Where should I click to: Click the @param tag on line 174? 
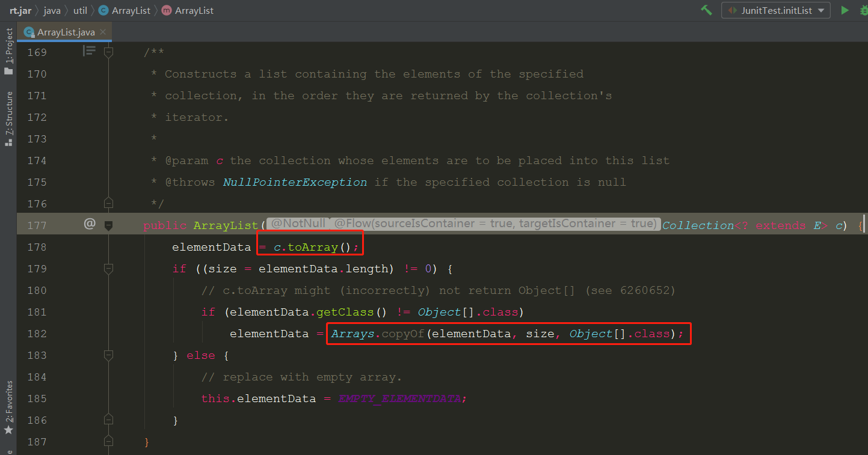pos(186,160)
